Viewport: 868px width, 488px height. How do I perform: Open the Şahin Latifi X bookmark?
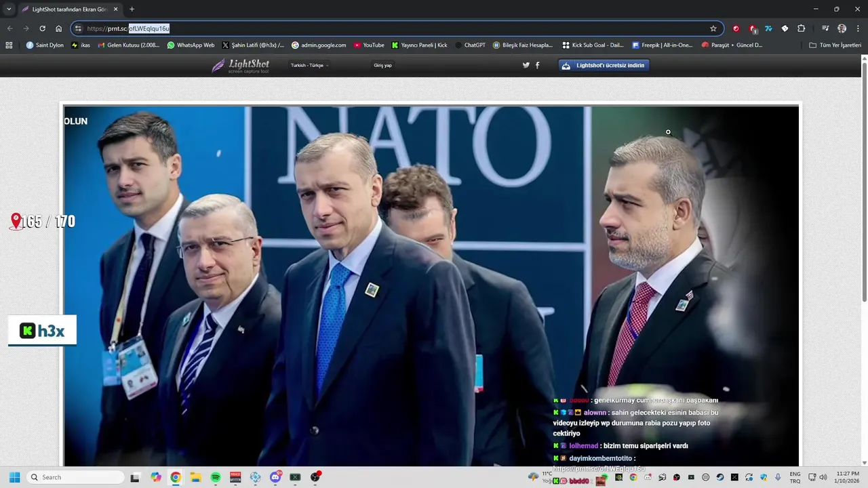tap(253, 45)
